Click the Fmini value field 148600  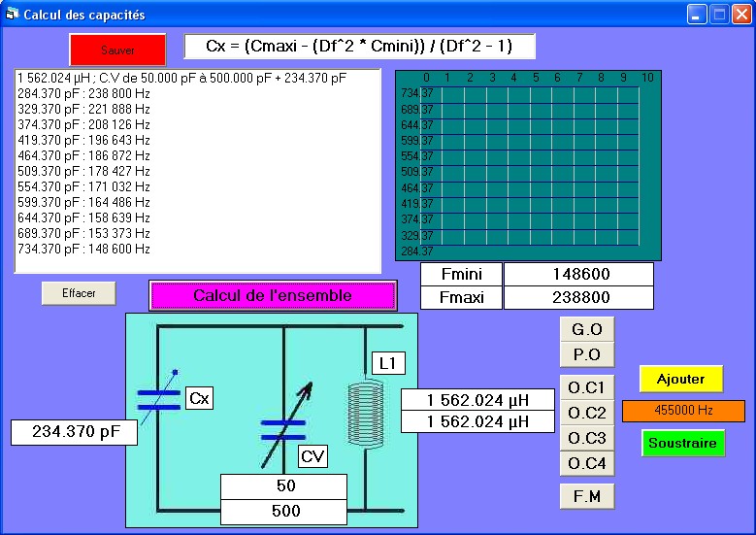tap(578, 274)
